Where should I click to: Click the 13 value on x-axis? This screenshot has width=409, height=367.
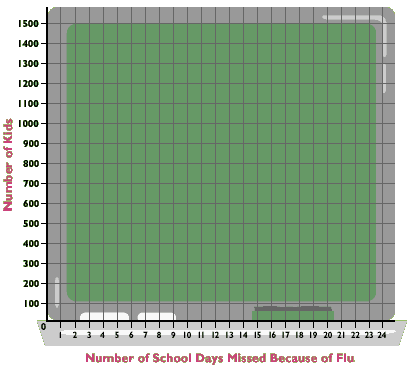[x=229, y=335]
